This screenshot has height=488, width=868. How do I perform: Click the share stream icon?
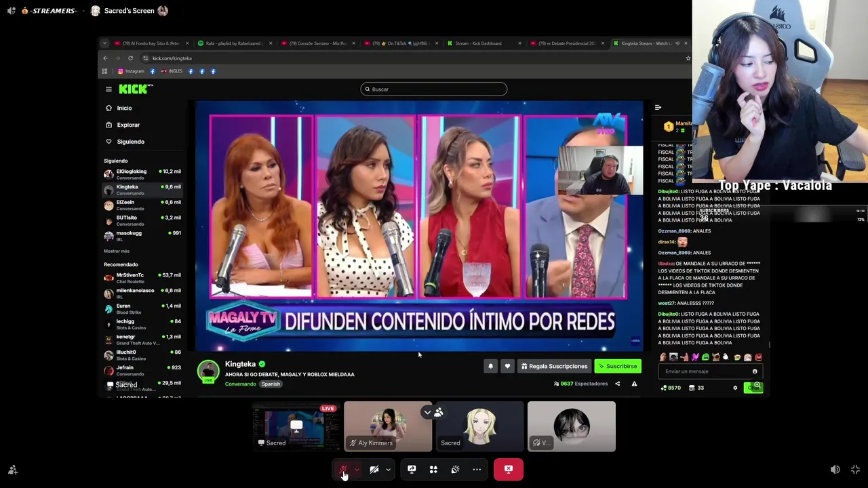pyautogui.click(x=617, y=384)
